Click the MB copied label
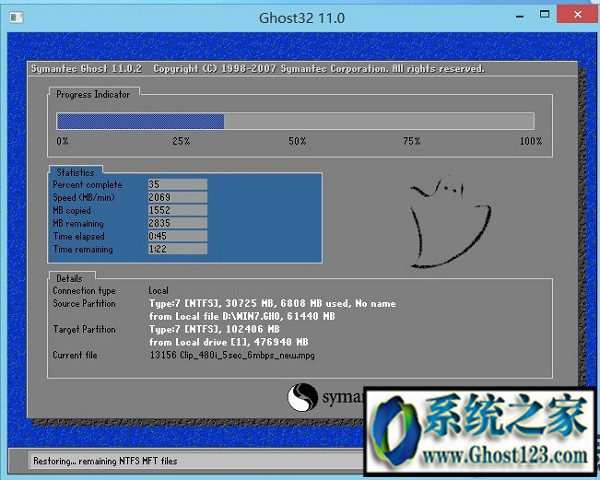This screenshot has height=480, width=600. point(72,211)
